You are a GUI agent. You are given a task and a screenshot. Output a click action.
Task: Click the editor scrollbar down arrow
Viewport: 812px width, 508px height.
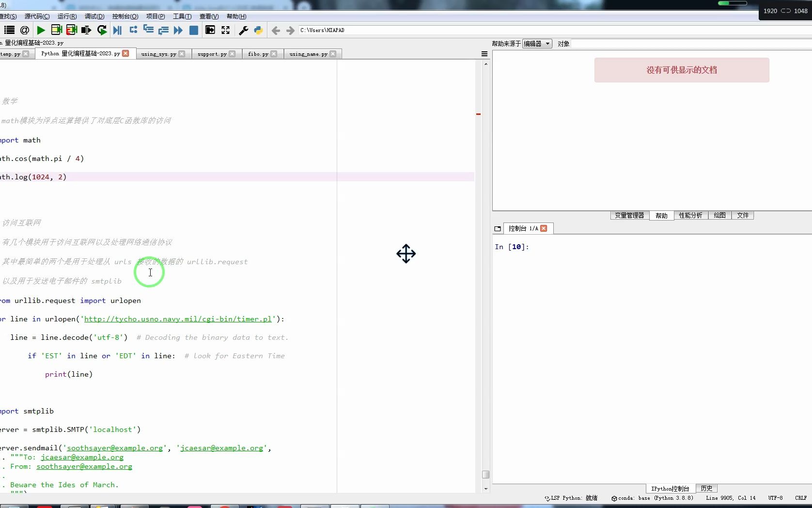click(x=486, y=489)
